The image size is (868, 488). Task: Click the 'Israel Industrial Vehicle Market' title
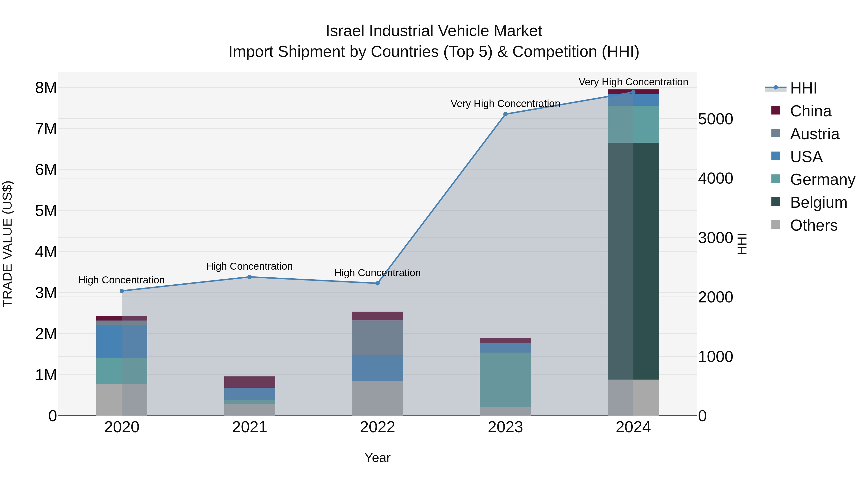point(434,31)
